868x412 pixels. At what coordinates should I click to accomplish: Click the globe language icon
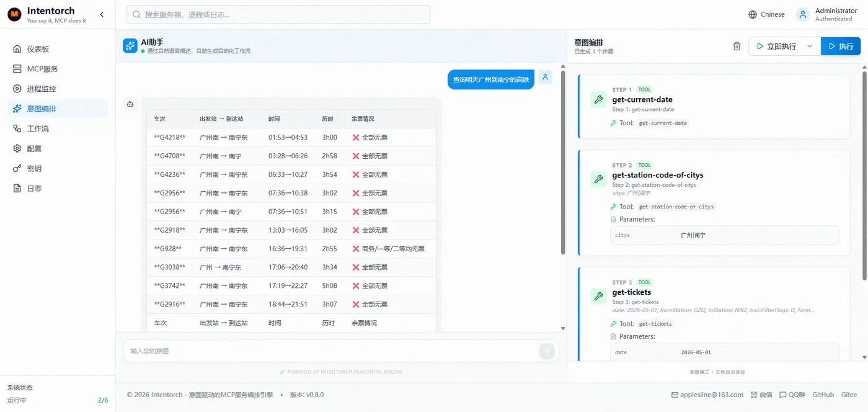(x=753, y=14)
